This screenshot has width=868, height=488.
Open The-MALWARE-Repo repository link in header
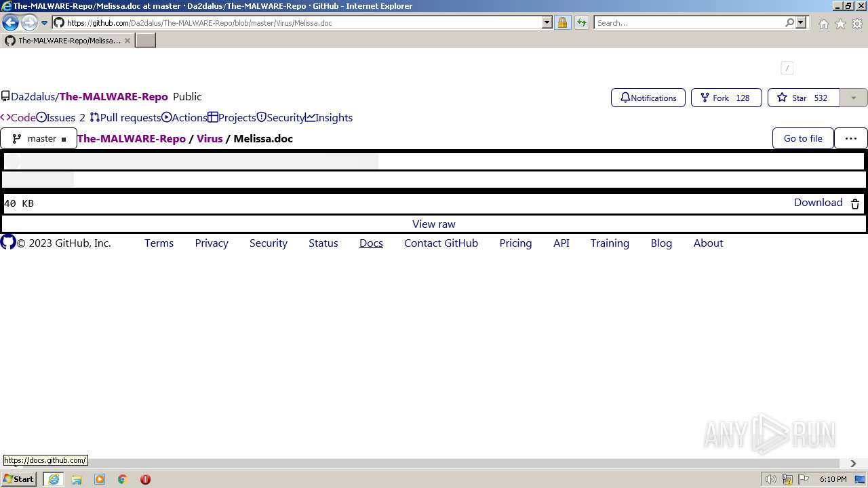tap(113, 97)
